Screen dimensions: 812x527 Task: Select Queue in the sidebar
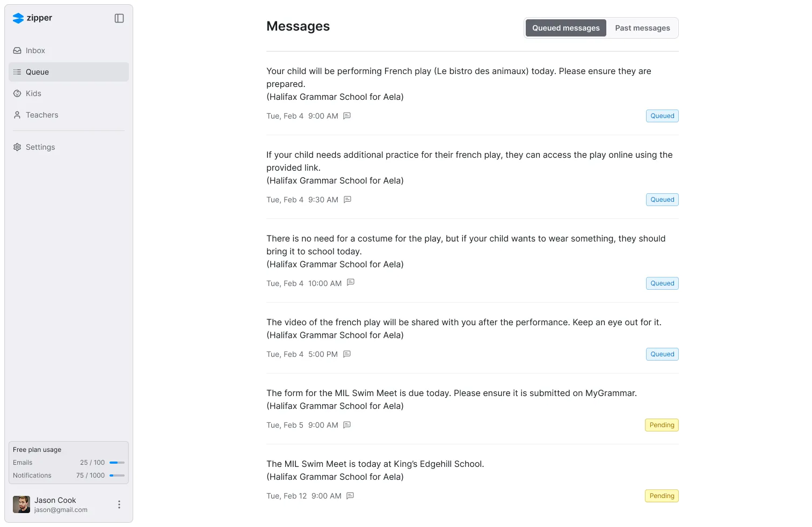[x=37, y=72]
